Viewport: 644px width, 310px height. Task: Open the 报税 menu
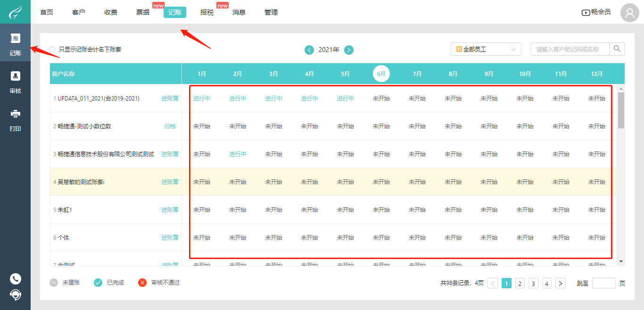207,12
